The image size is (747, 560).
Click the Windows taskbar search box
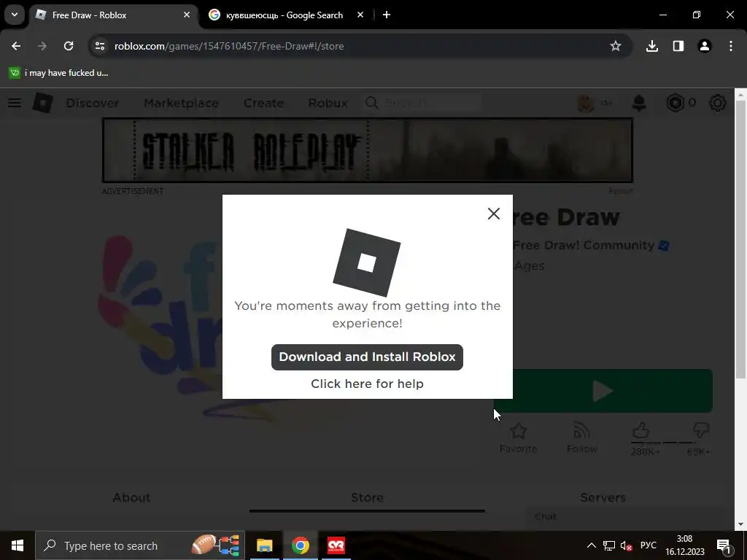pos(140,545)
